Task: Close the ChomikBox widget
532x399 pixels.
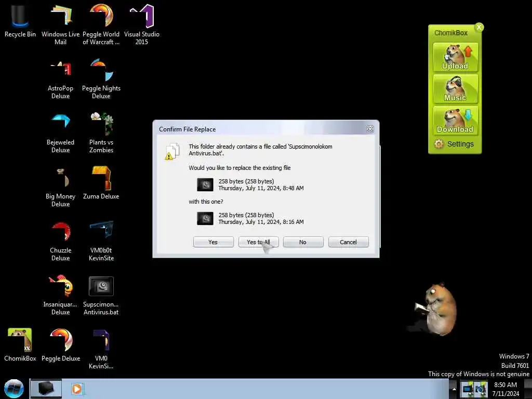Action: pyautogui.click(x=479, y=27)
